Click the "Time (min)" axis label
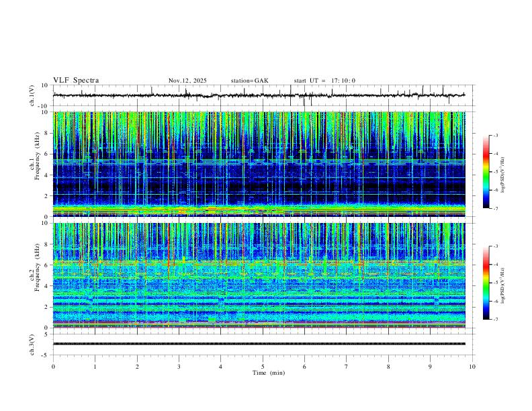Image resolution: width=532 pixels, height=411 pixels. (269, 373)
